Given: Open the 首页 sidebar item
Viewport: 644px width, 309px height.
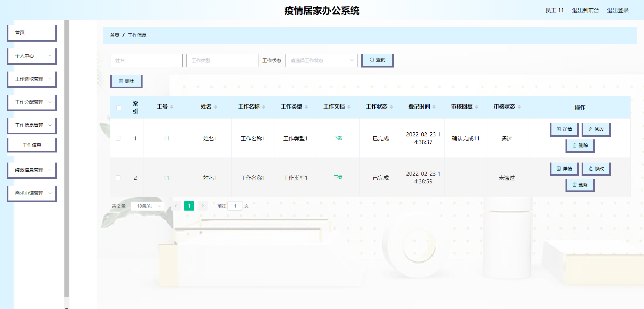Looking at the screenshot, I should click(x=32, y=33).
